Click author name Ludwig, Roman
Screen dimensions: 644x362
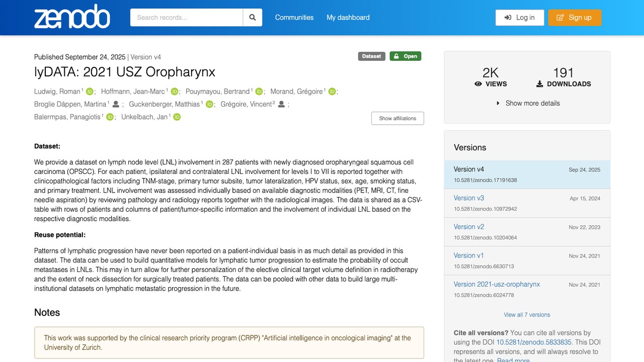[x=57, y=92]
